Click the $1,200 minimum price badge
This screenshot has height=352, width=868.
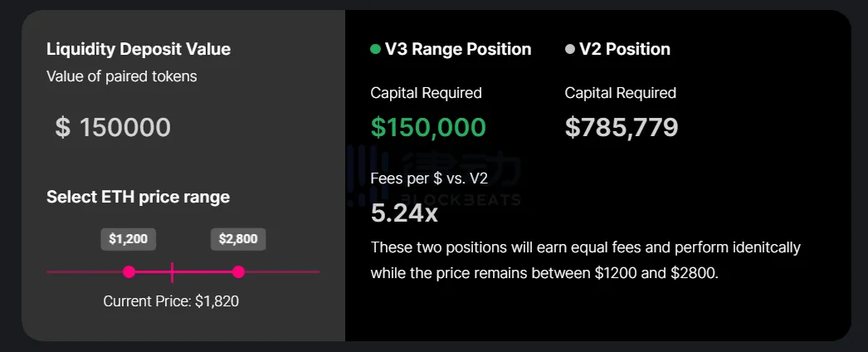[129, 239]
